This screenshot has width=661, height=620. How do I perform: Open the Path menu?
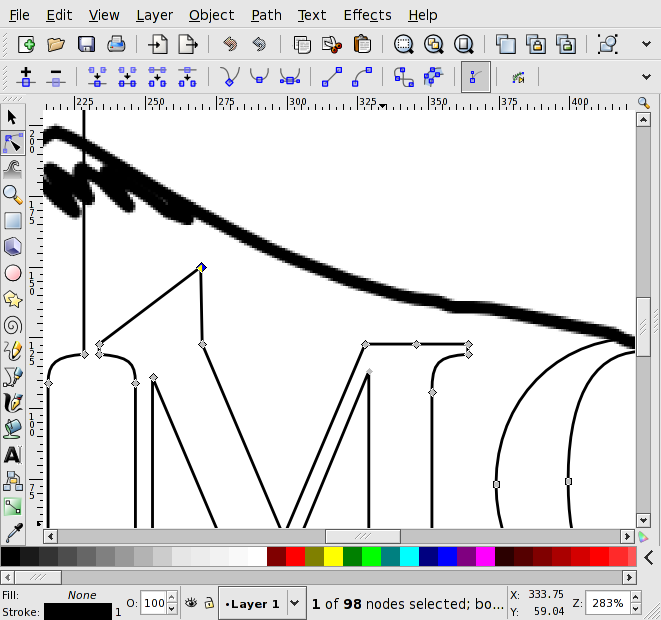point(266,15)
